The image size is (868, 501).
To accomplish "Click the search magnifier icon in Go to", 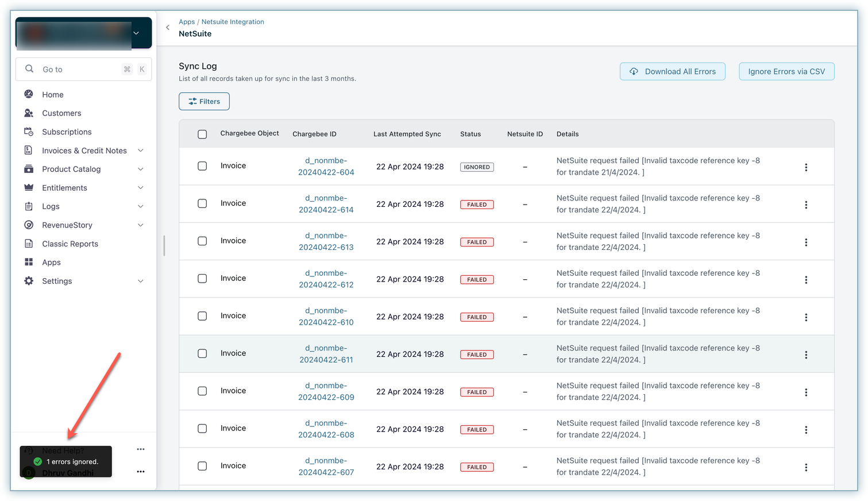I will [x=29, y=69].
